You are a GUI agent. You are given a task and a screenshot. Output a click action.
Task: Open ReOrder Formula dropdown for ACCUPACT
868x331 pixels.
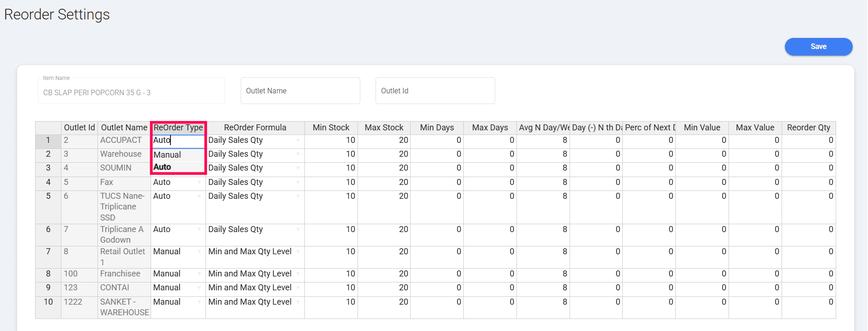click(298, 141)
